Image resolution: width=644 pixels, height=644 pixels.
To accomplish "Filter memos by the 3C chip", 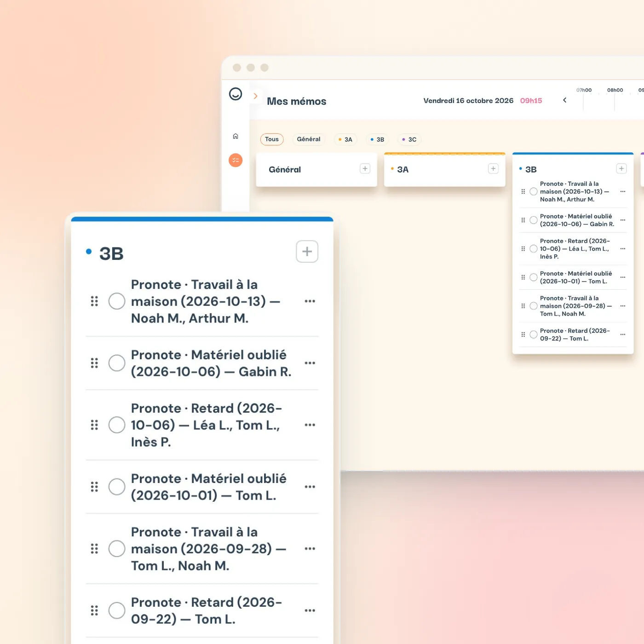I will [409, 139].
